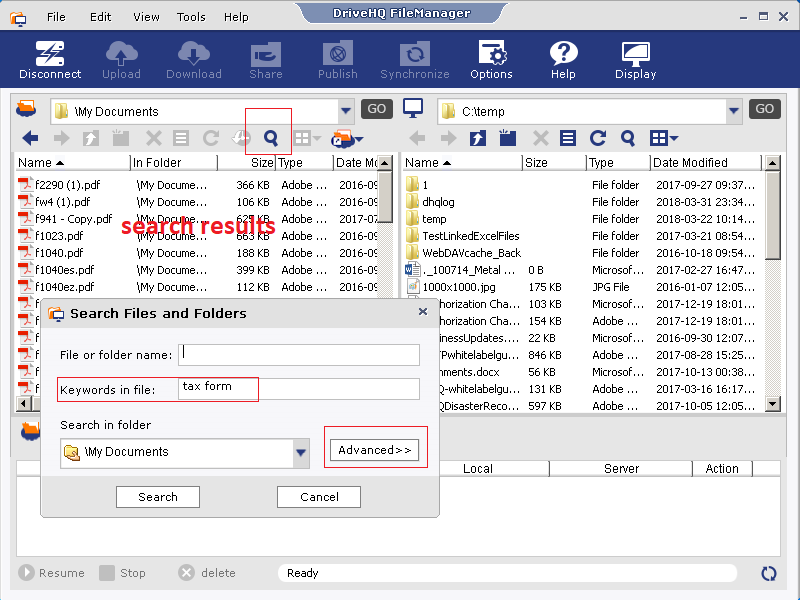
Task: Open the Tools menu
Action: [x=190, y=17]
